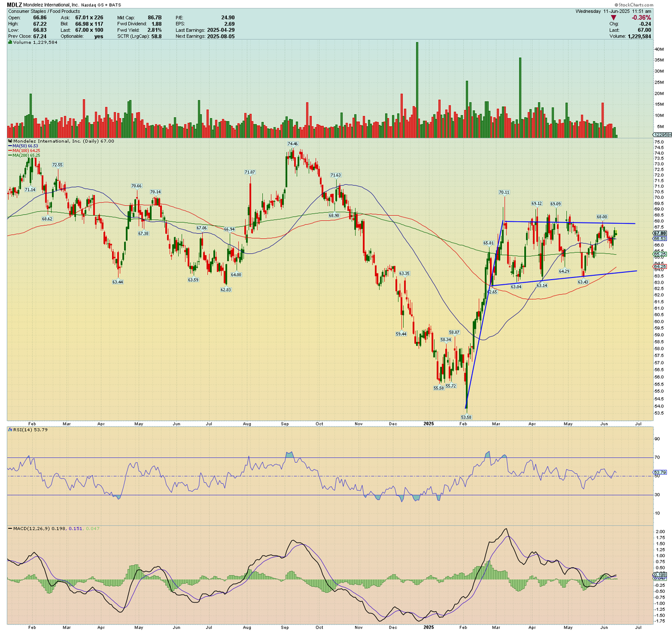Click the -0.36% percent change
Viewport: 672px width, 631px height.
coord(640,17)
